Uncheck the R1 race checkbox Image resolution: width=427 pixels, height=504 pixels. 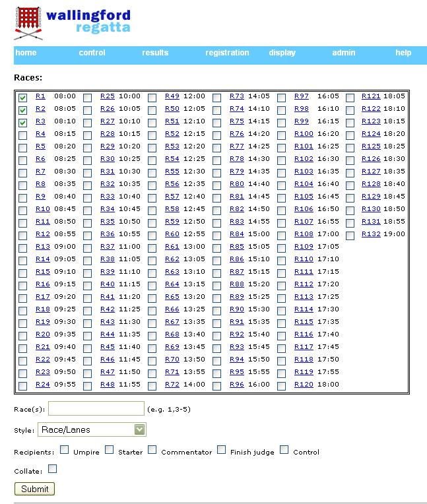click(23, 98)
